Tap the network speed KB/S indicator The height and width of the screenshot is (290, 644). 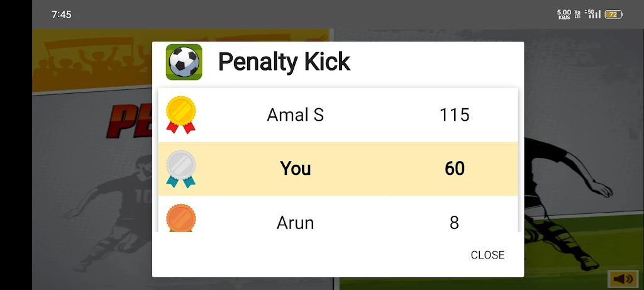click(x=564, y=14)
